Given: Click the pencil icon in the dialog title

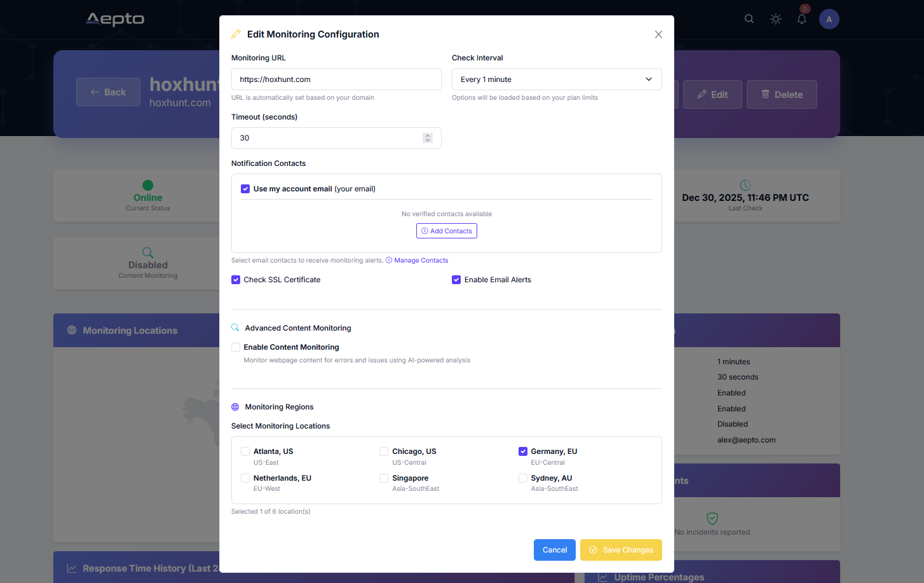Looking at the screenshot, I should point(236,34).
